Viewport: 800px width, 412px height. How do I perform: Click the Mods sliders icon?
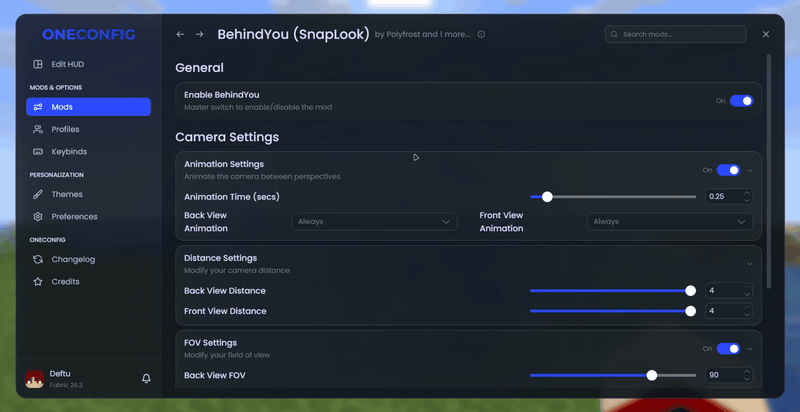click(x=38, y=107)
